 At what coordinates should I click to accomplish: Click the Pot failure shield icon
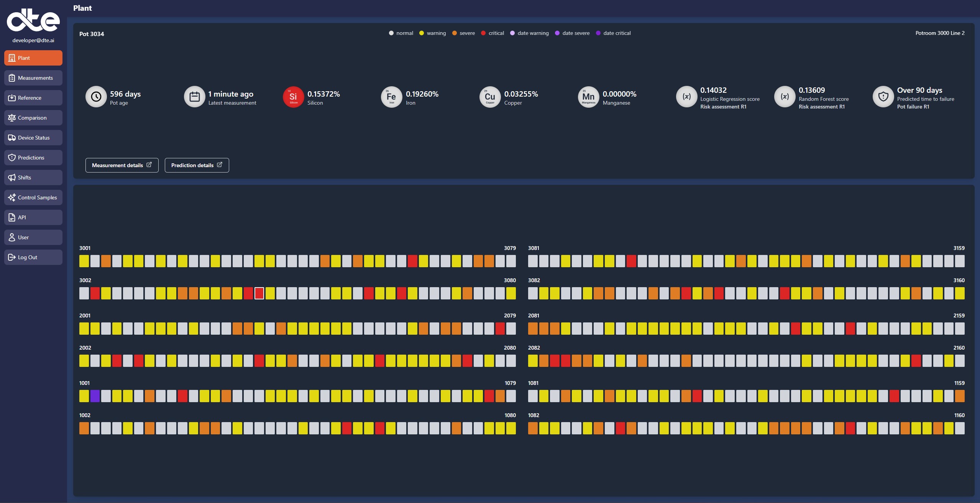point(883,97)
